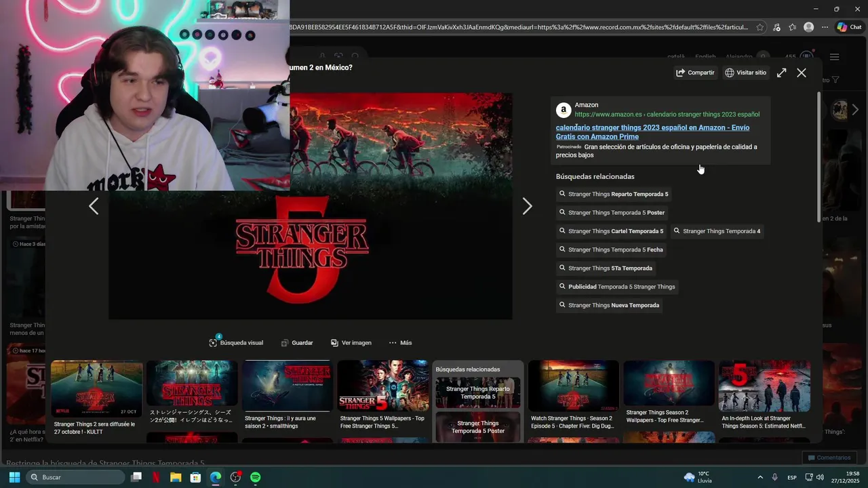868x488 pixels.
Task: Open related card Stranger Things Reparto Temporada 5
Action: (x=478, y=392)
